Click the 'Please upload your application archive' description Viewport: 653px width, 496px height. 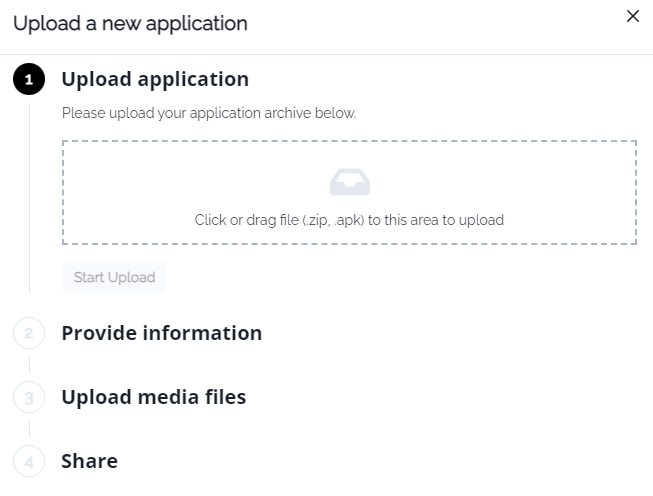coord(209,113)
